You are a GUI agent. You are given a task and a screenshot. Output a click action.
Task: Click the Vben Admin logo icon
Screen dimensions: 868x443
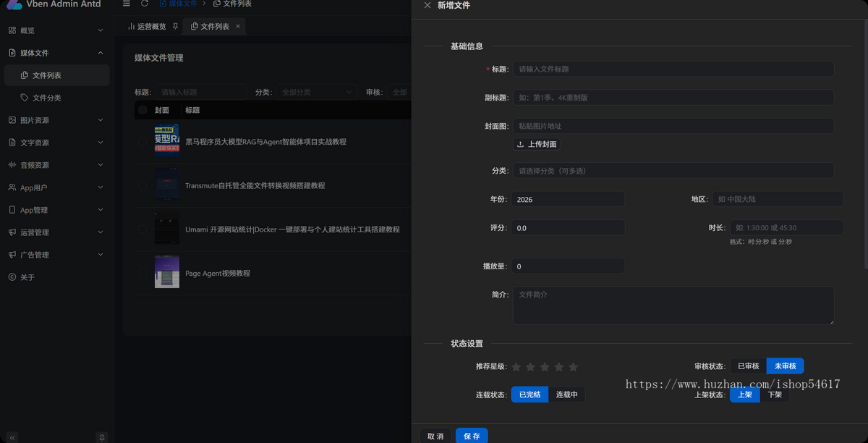pos(14,4)
